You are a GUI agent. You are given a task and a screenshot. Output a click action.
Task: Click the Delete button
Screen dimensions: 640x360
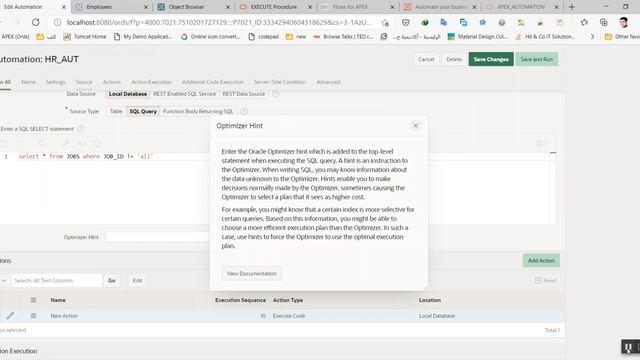[454, 59]
